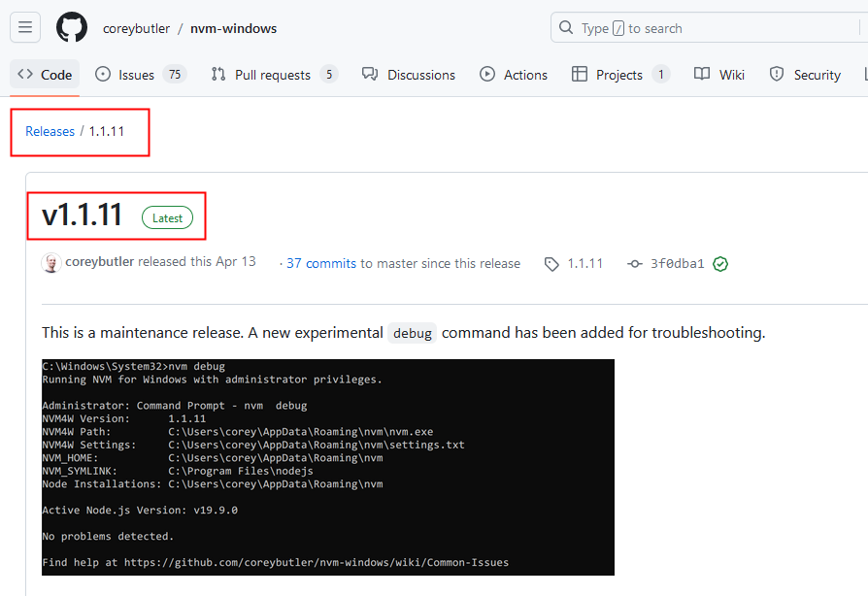The height and width of the screenshot is (596, 868).
Task: Click the slash shortcut key in search
Action: 618,28
